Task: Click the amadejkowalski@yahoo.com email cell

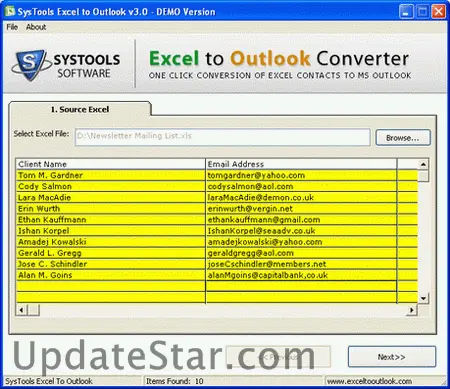Action: click(301, 242)
